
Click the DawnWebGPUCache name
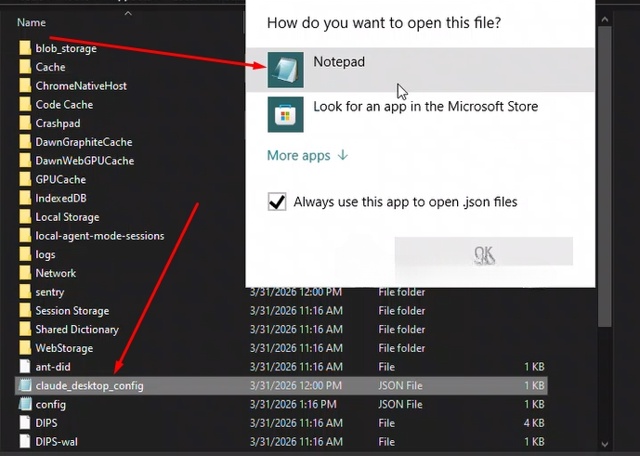click(85, 161)
